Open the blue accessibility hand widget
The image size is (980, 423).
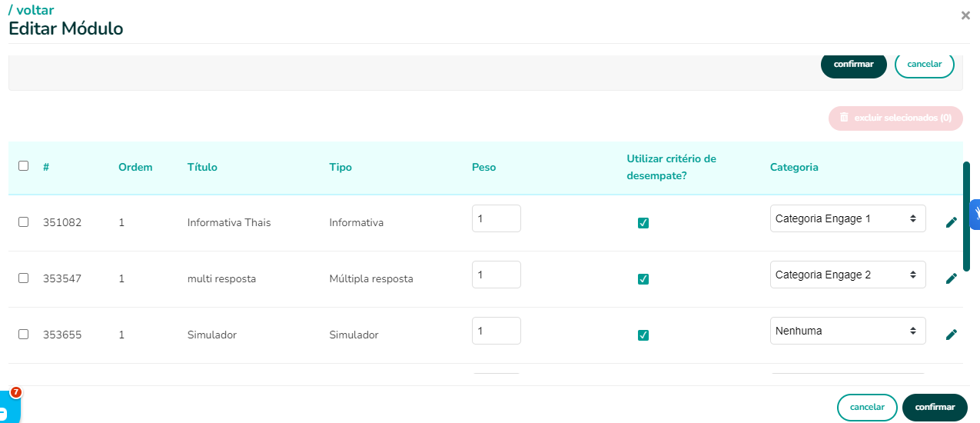click(x=975, y=215)
